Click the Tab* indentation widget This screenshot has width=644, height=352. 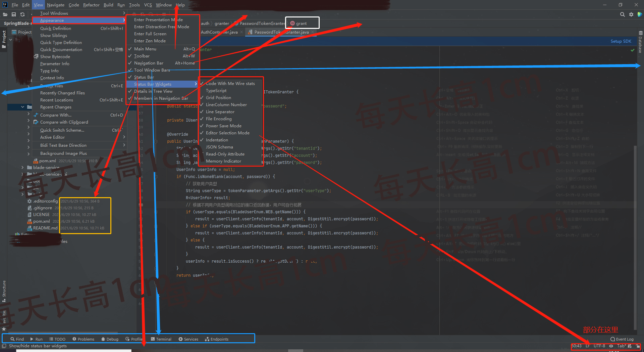click(622, 346)
